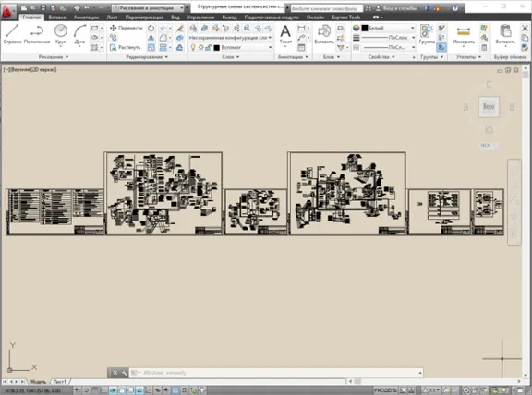Toggle the layer freeze sun icon
The height and width of the screenshot is (395, 532).
click(x=200, y=47)
